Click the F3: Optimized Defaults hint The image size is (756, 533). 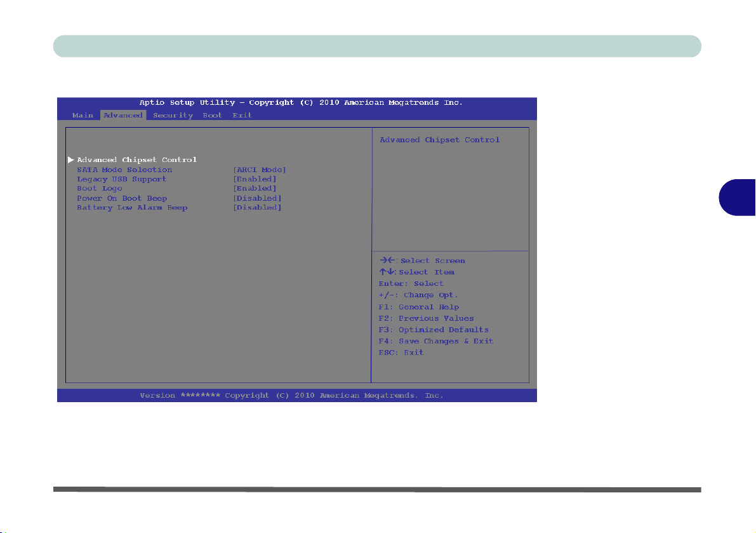434,330
